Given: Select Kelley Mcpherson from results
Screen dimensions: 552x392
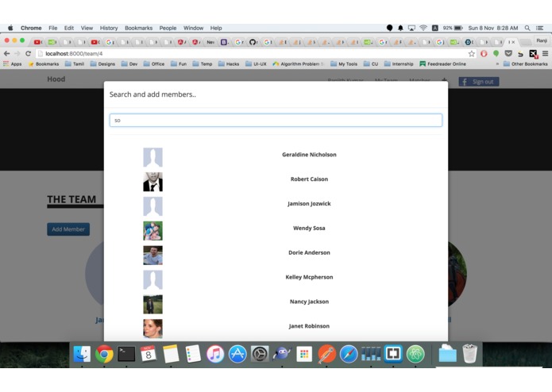Looking at the screenshot, I should (309, 277).
